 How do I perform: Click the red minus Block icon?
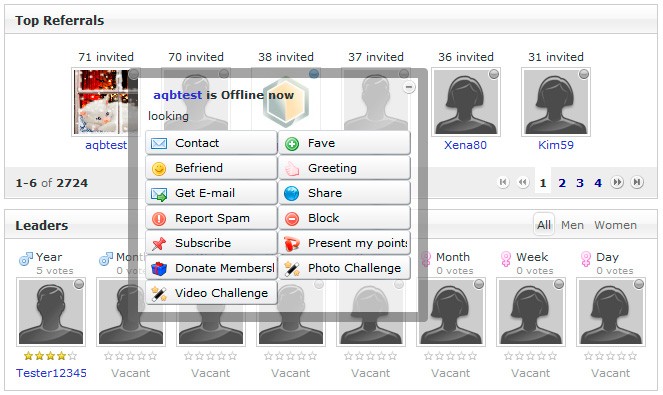click(292, 219)
